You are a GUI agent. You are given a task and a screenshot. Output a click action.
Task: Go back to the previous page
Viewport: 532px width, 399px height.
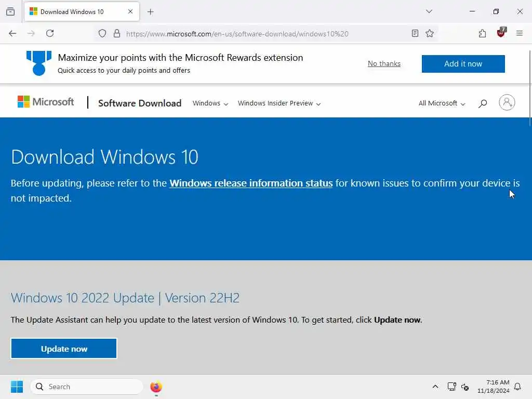tap(12, 33)
